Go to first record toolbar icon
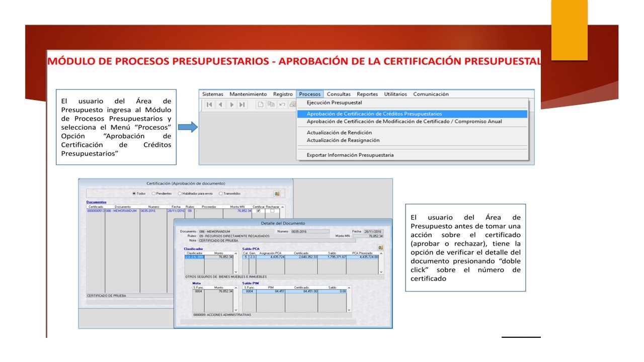The width and height of the screenshot is (644, 362). coord(209,105)
